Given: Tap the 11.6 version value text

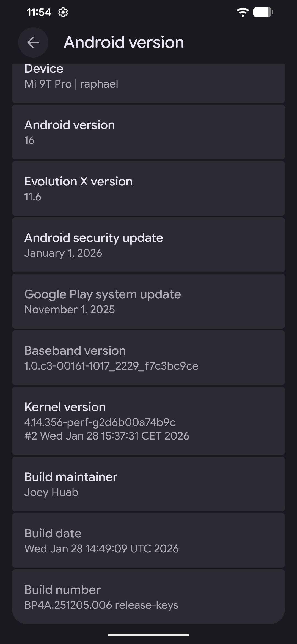Looking at the screenshot, I should [33, 197].
